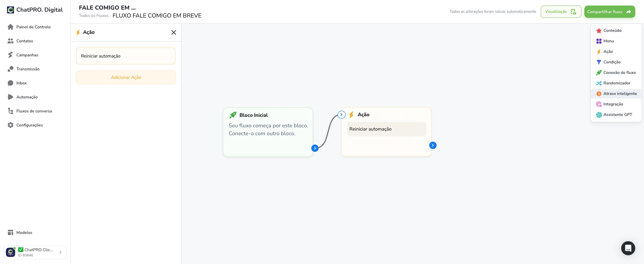644x264 pixels.
Task: Click the Bloco Inicial output connector arrow
Action: pyautogui.click(x=315, y=148)
